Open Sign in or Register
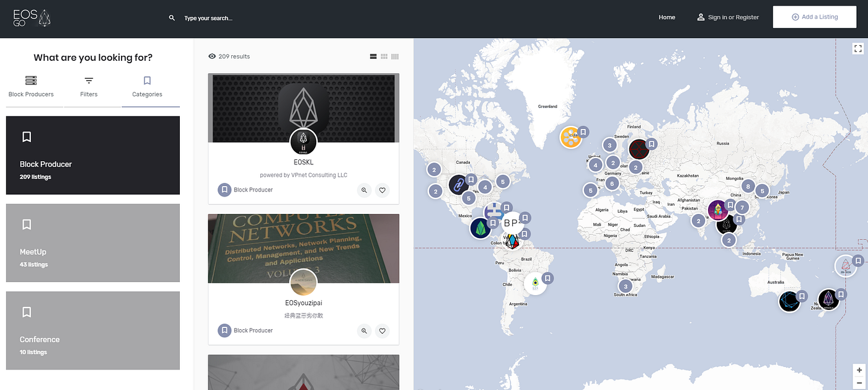Image resolution: width=868 pixels, height=390 pixels. tap(727, 17)
